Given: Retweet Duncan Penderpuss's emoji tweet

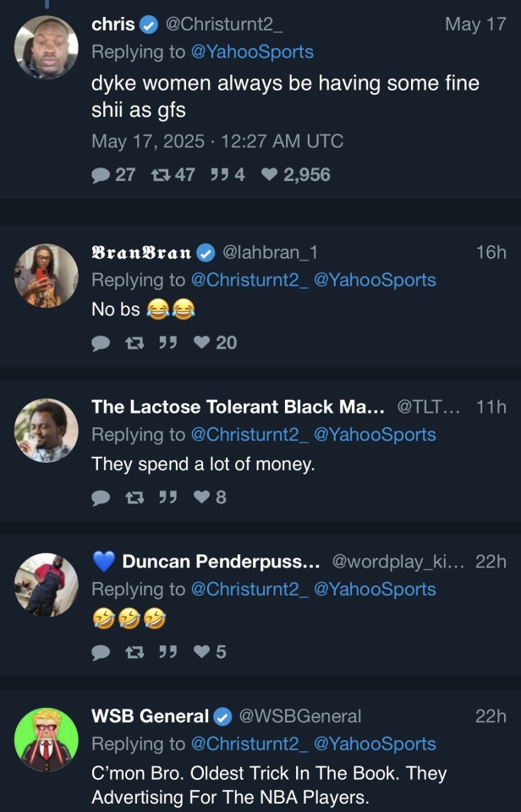Looking at the screenshot, I should pos(134,652).
